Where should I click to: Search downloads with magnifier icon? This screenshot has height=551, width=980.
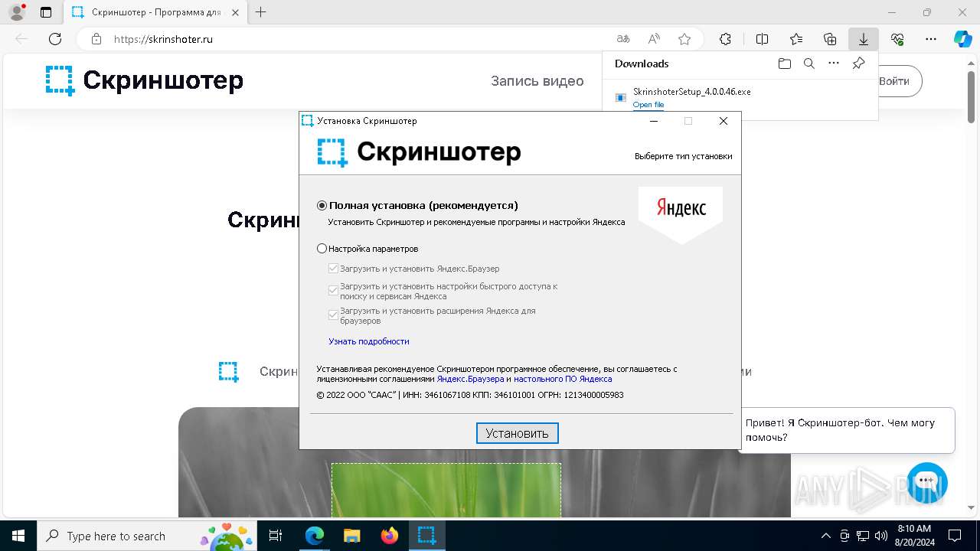tap(808, 64)
